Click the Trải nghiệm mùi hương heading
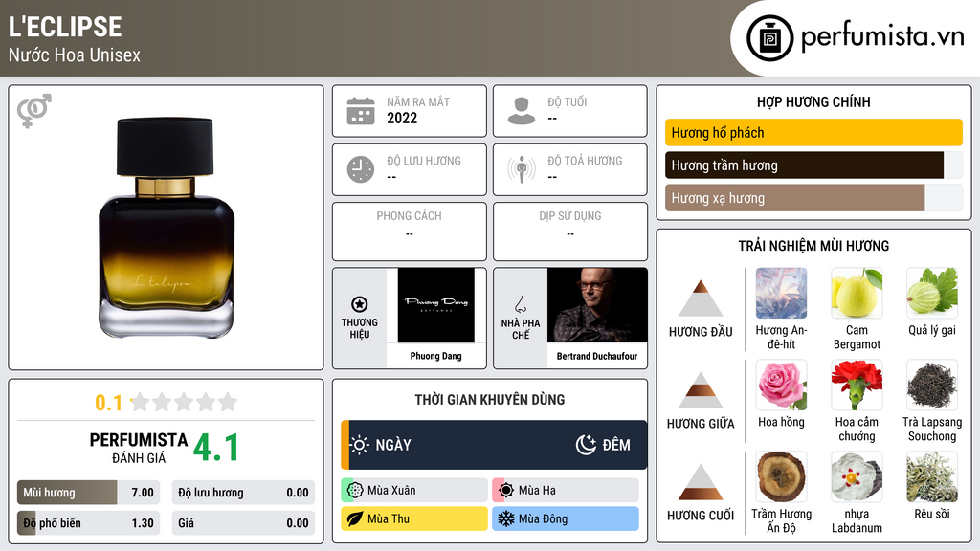 click(813, 246)
